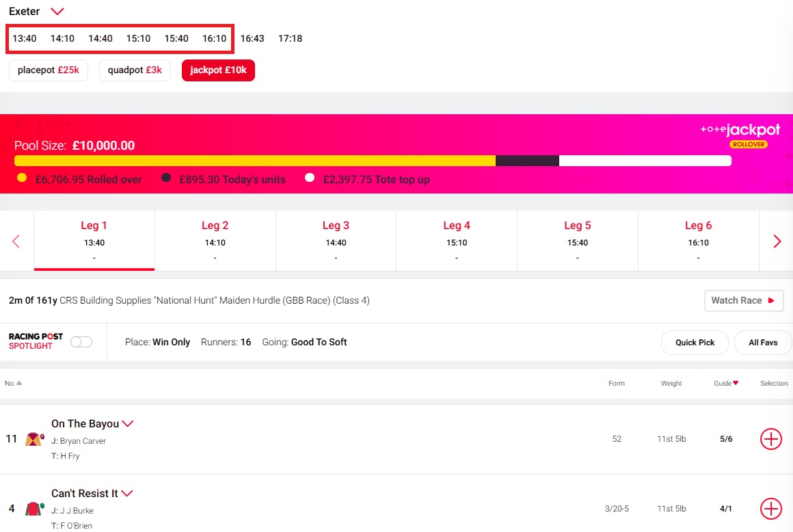Click the Quick Pick button
Viewport: 793px width, 532px height.
[x=695, y=342]
